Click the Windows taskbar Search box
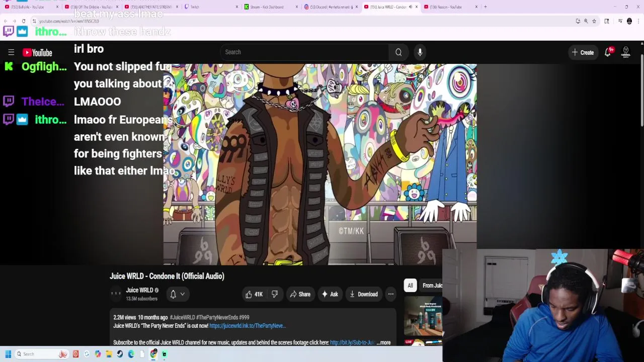 click(41, 354)
